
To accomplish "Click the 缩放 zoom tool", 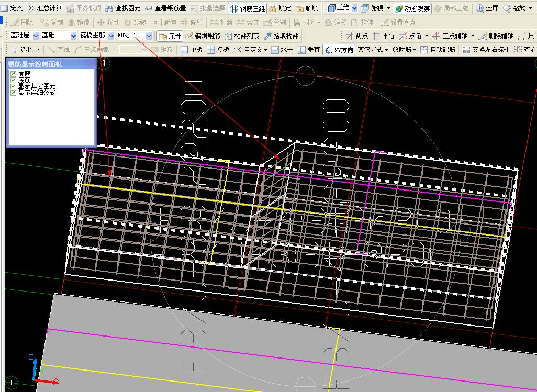I will click(x=514, y=8).
